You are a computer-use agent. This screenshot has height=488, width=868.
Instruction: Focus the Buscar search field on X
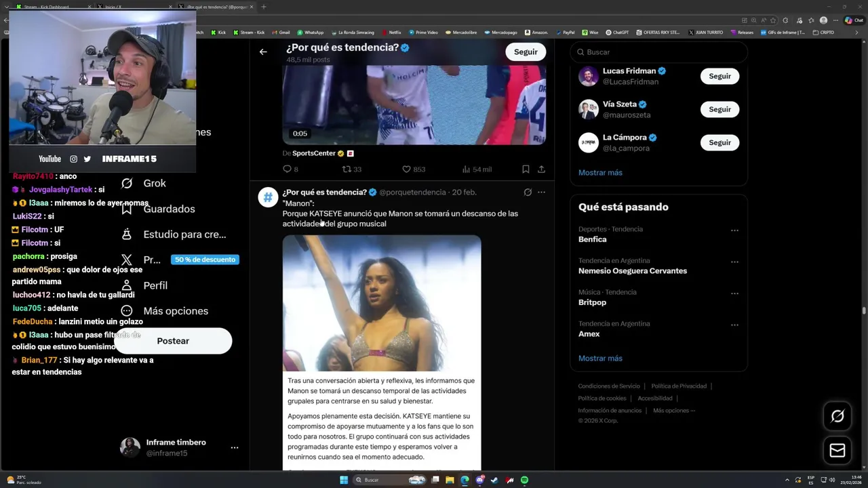(x=658, y=52)
